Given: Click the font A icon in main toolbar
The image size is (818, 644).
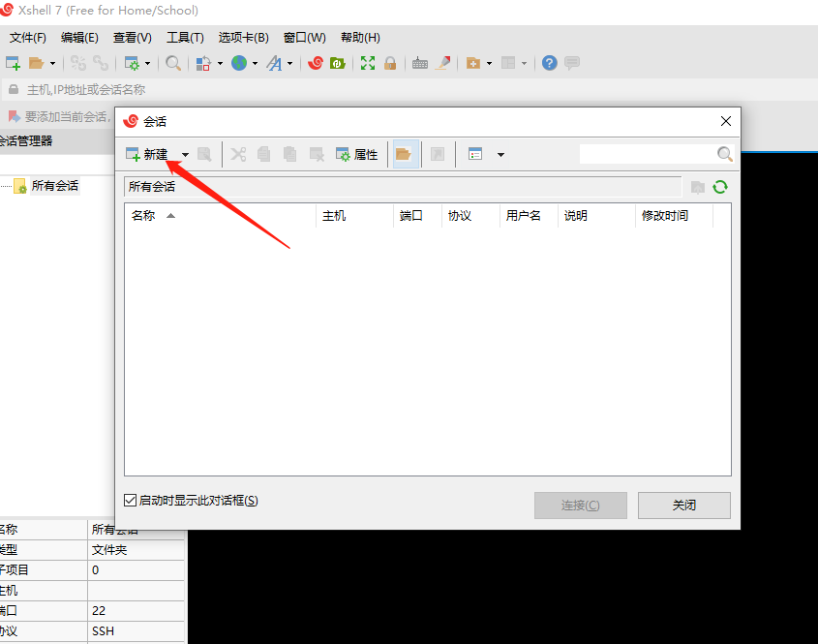Looking at the screenshot, I should (x=274, y=63).
